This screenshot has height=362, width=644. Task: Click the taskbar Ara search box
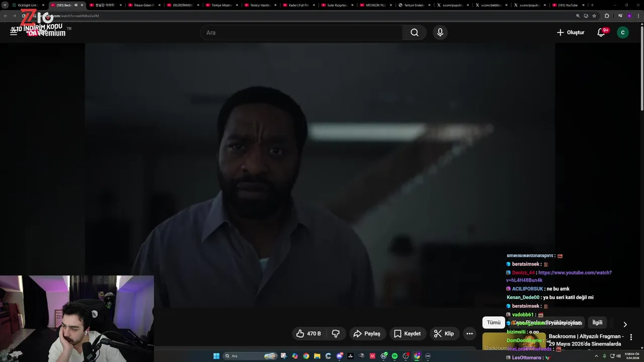250,356
